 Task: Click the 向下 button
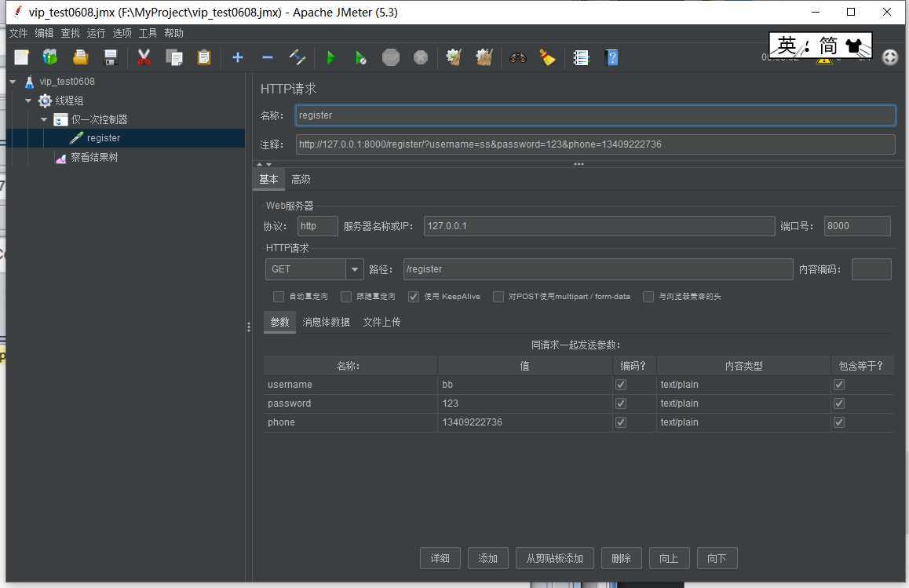click(717, 558)
